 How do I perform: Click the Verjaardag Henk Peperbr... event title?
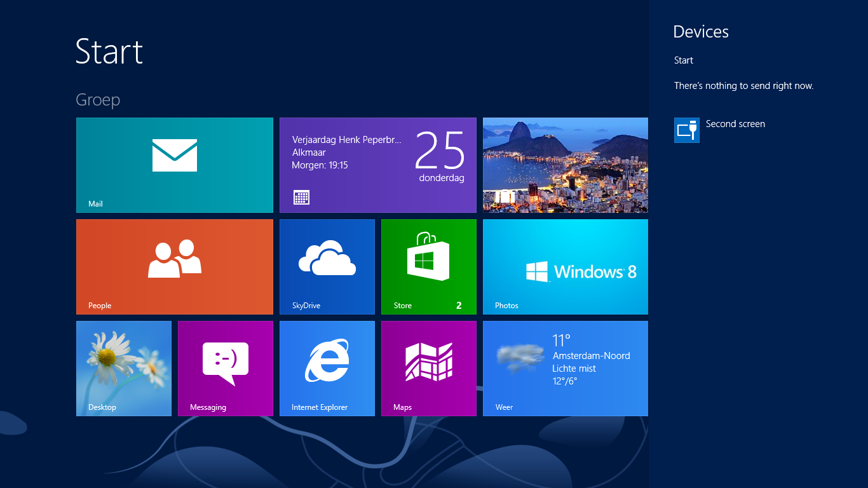pos(347,140)
